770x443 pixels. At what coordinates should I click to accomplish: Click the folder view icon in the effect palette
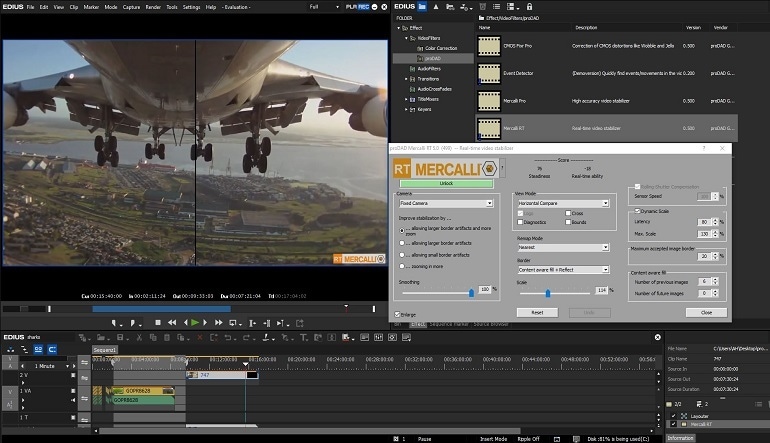pyautogui.click(x=422, y=7)
